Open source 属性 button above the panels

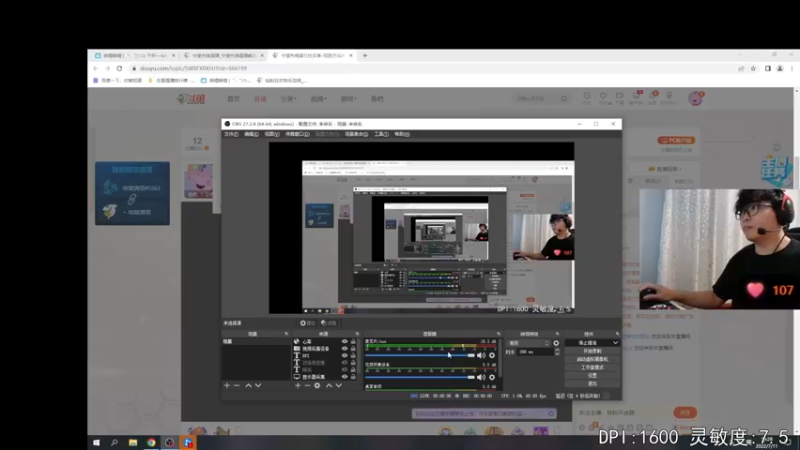point(308,323)
